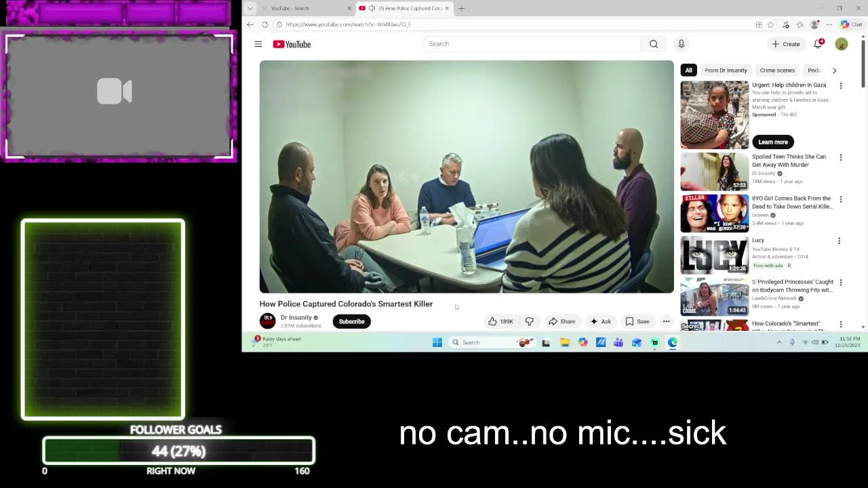Viewport: 868px width, 488px height.
Task: Like the video with thumbs-up 189K
Action: pos(502,321)
